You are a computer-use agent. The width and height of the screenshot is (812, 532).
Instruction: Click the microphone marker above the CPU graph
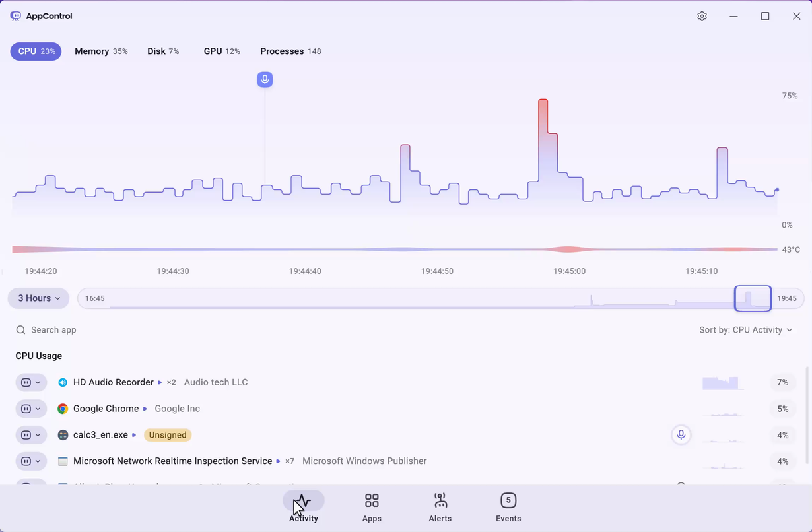[x=265, y=79]
